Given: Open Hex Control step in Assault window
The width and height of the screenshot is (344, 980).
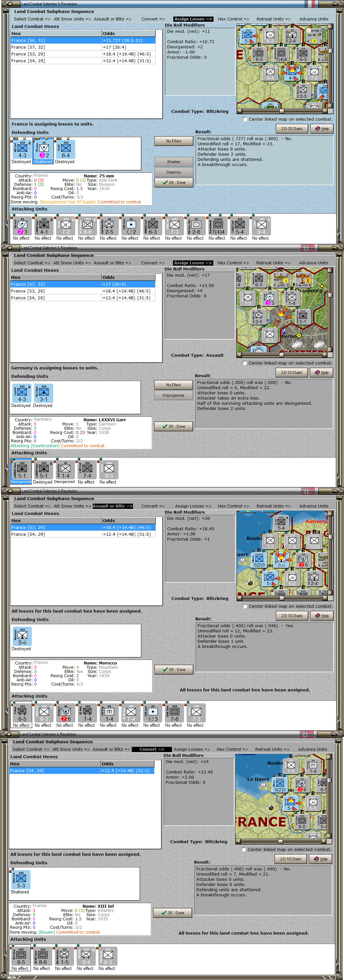Looking at the screenshot, I should tap(233, 263).
